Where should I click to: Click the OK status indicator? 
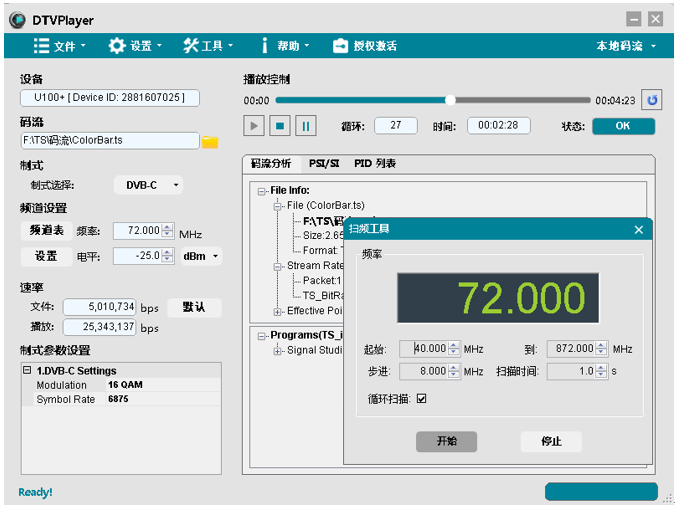pyautogui.click(x=623, y=126)
